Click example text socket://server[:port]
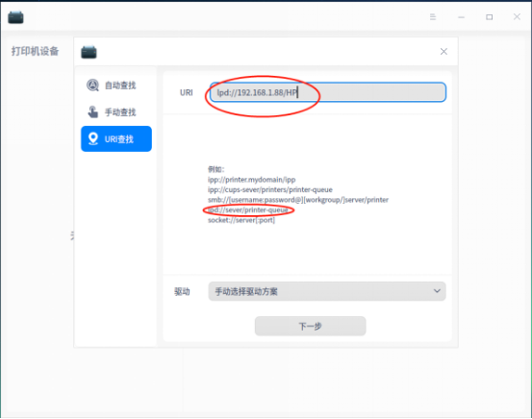This screenshot has width=532, height=419. tap(241, 220)
